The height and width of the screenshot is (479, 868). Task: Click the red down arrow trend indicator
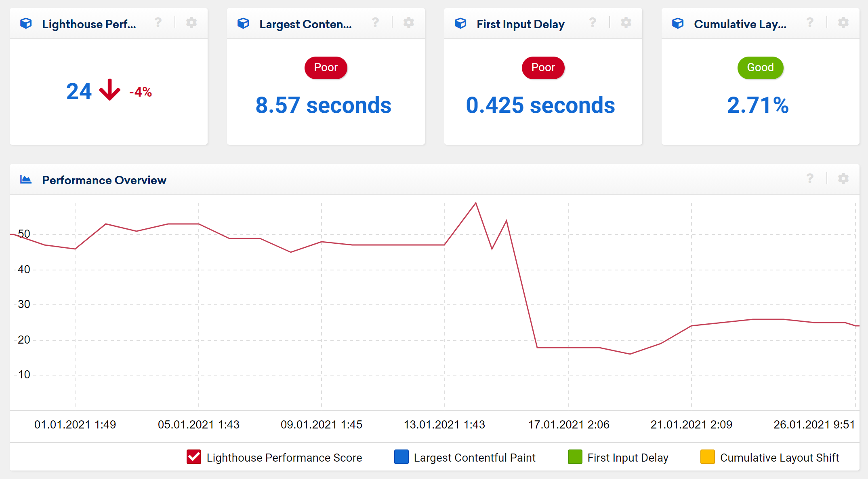coord(110,90)
